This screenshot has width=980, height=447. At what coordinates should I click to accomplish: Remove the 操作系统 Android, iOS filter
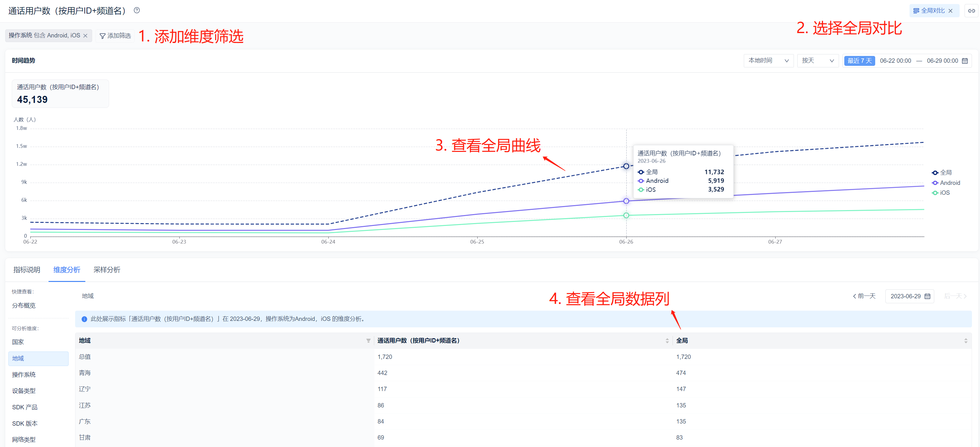[x=85, y=35]
